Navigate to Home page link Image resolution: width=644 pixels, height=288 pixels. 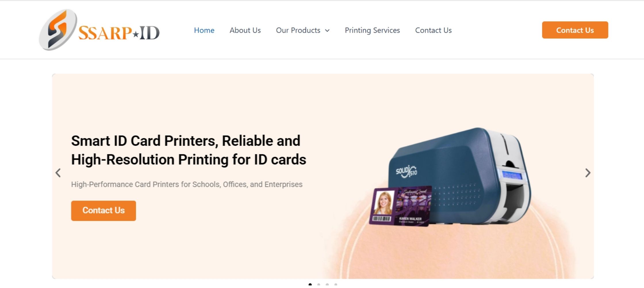(204, 30)
